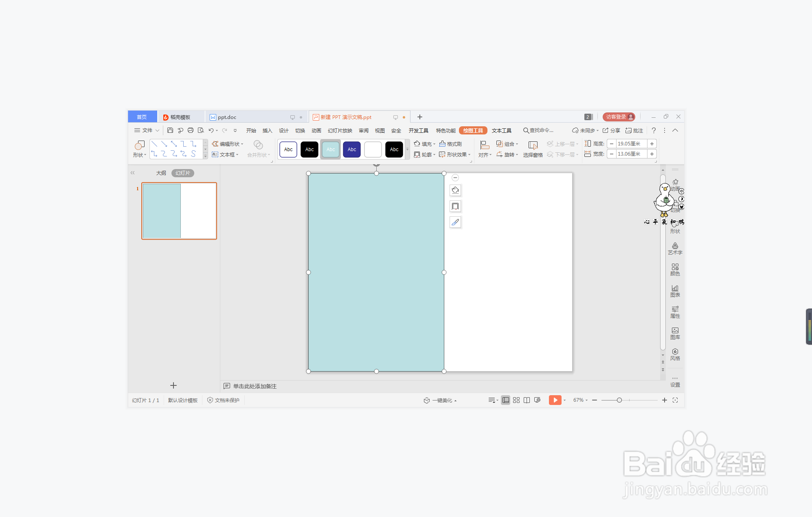Viewport: 812px width, 517px height.
Task: Switch to slide sorter view icon
Action: (x=516, y=400)
